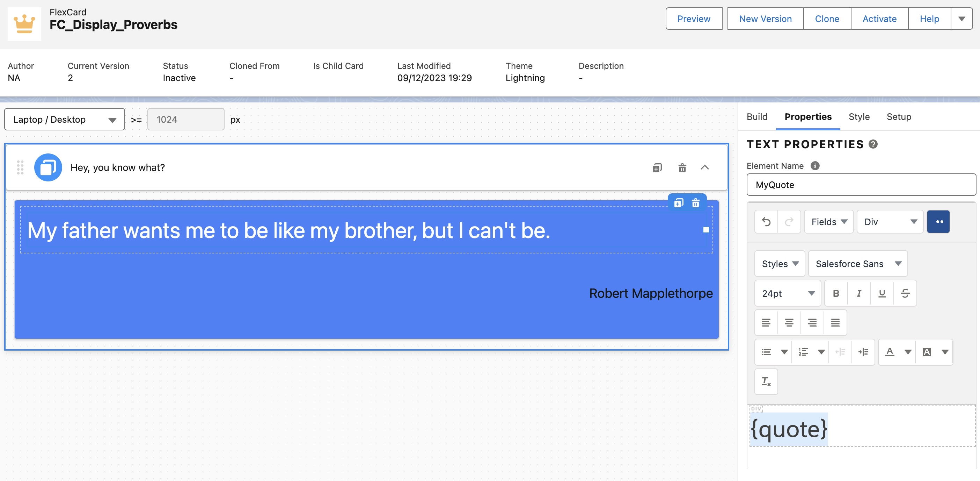Viewport: 980px width, 481px height.
Task: Switch to the Build tab
Action: [x=757, y=116]
